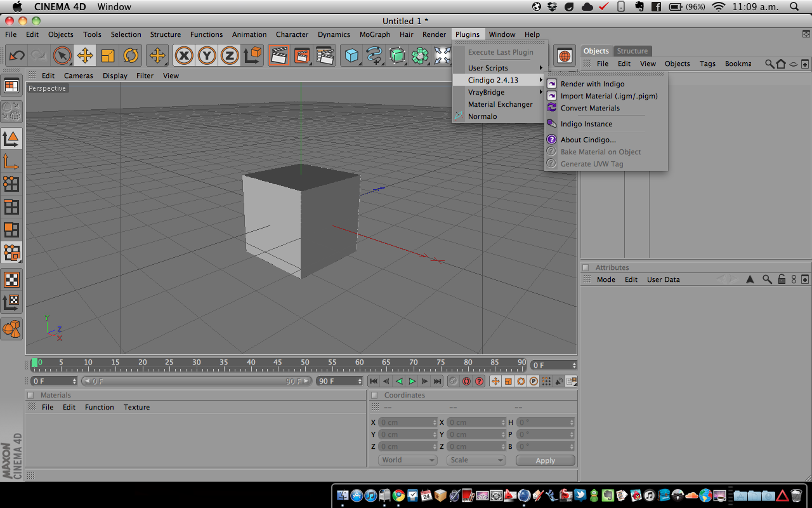
Task: Toggle X axis lock
Action: (184, 56)
